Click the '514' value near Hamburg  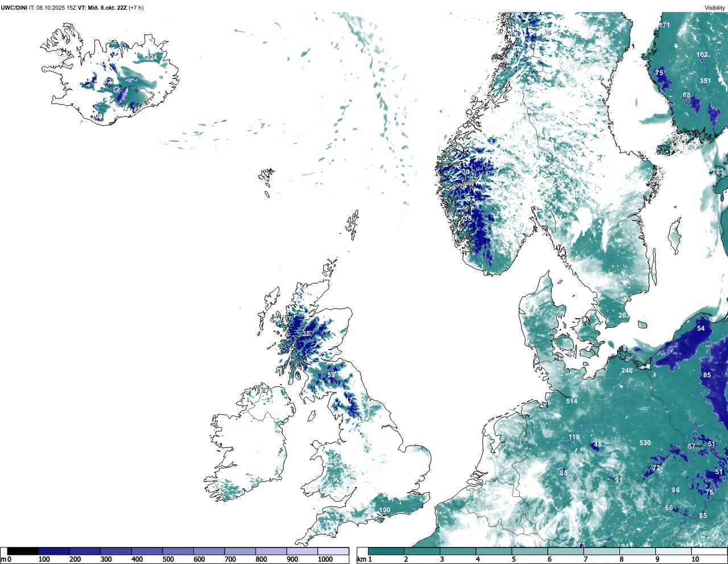pyautogui.click(x=572, y=401)
